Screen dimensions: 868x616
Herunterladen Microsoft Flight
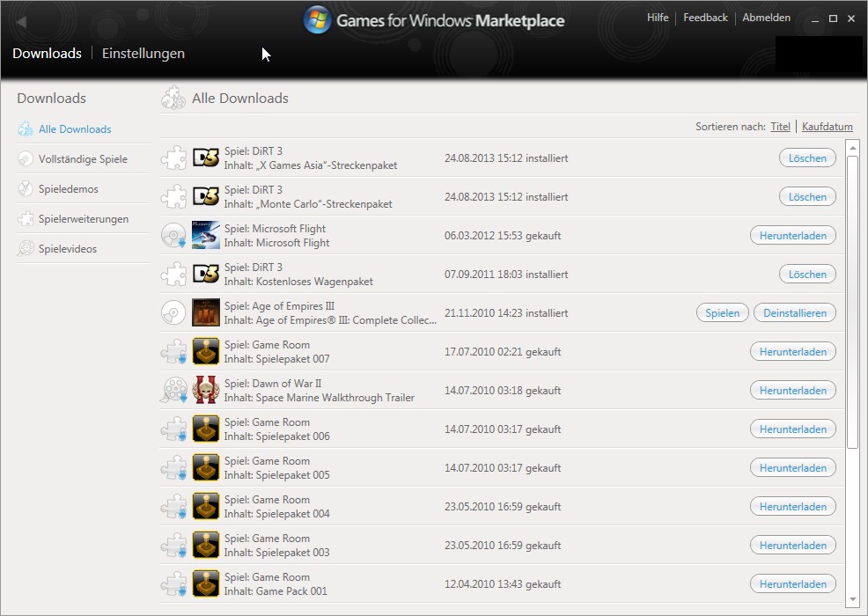pos(792,235)
